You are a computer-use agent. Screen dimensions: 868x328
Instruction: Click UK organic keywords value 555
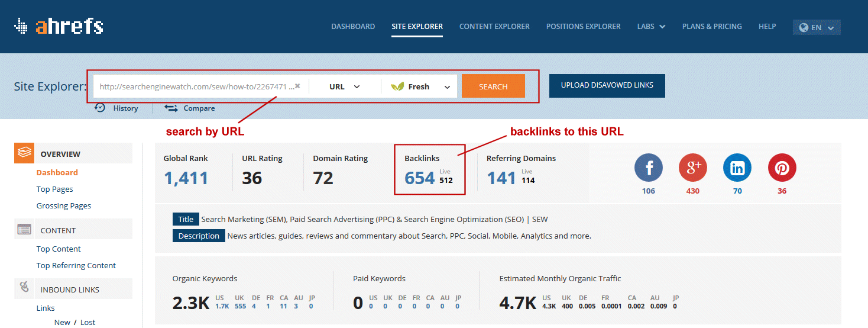point(240,306)
